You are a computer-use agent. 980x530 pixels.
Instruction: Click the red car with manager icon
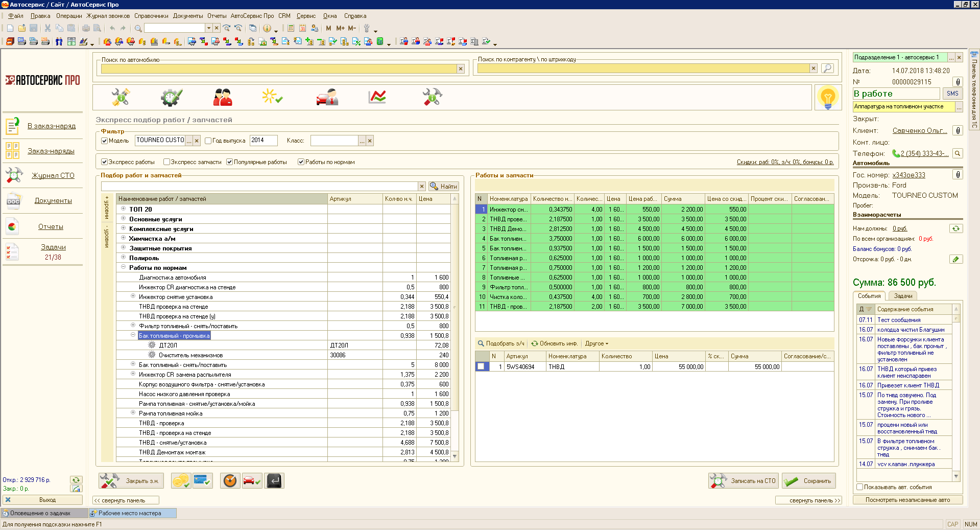pyautogui.click(x=327, y=97)
